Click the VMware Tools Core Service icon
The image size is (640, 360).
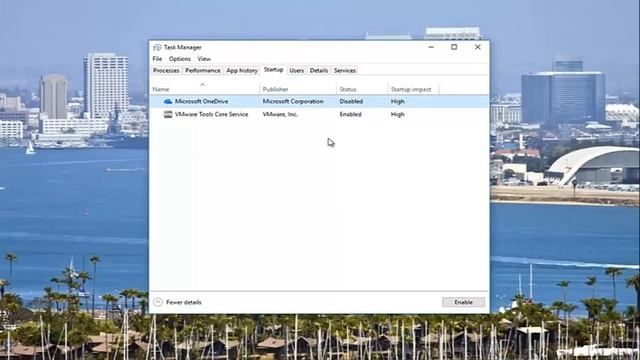[x=168, y=114]
